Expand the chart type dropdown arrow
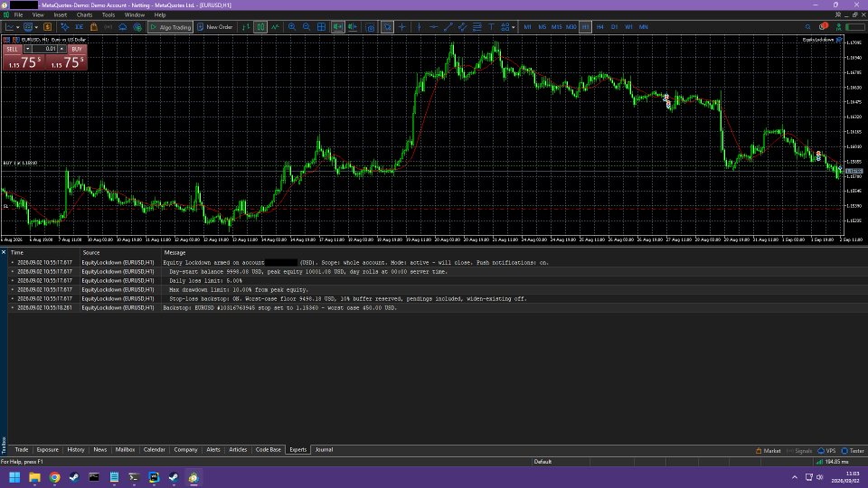The height and width of the screenshot is (488, 868). 18,27
